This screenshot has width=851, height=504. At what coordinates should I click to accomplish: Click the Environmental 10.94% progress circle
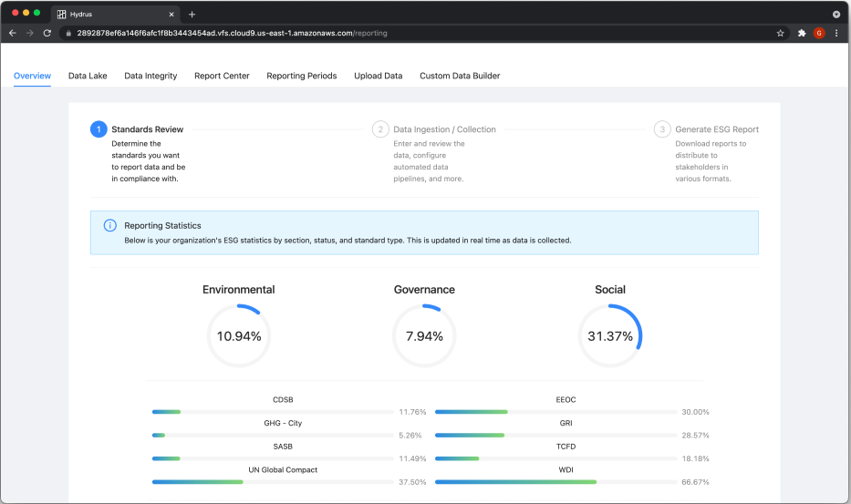coord(239,335)
